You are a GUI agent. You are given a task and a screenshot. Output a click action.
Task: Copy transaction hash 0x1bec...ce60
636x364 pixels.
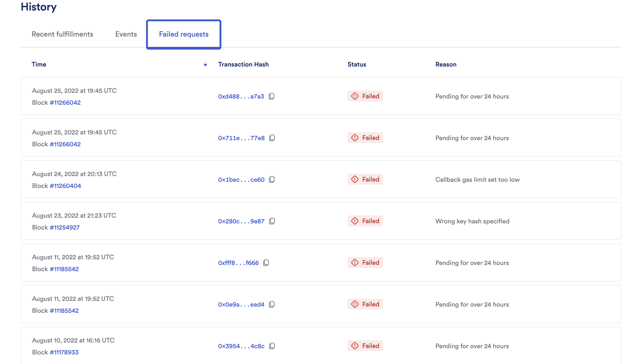[x=272, y=179]
